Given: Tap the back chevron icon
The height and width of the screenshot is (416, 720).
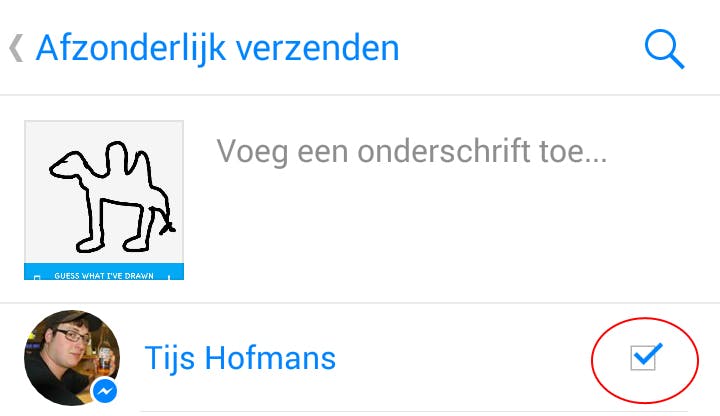Looking at the screenshot, I should point(16,48).
